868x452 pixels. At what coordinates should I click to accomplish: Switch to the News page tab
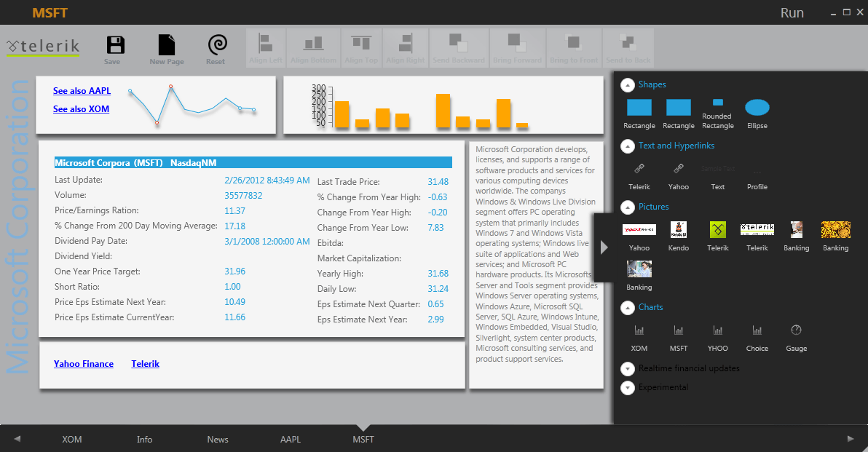[218, 440]
